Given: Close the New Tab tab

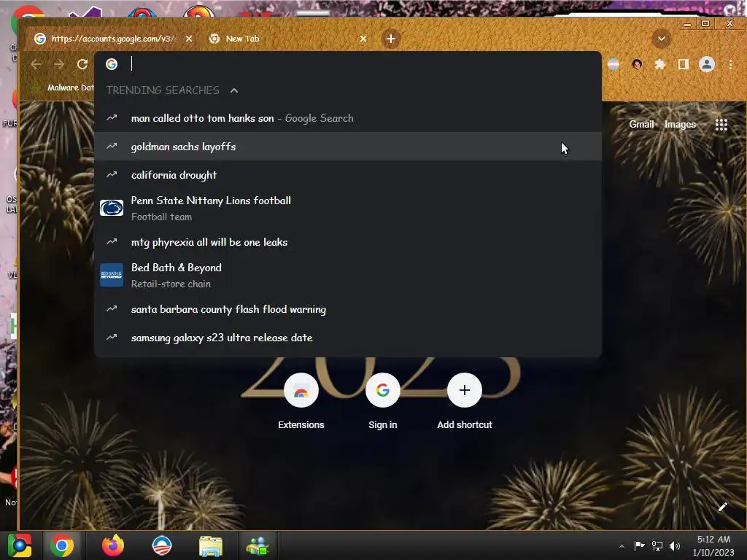Looking at the screenshot, I should pos(363,39).
